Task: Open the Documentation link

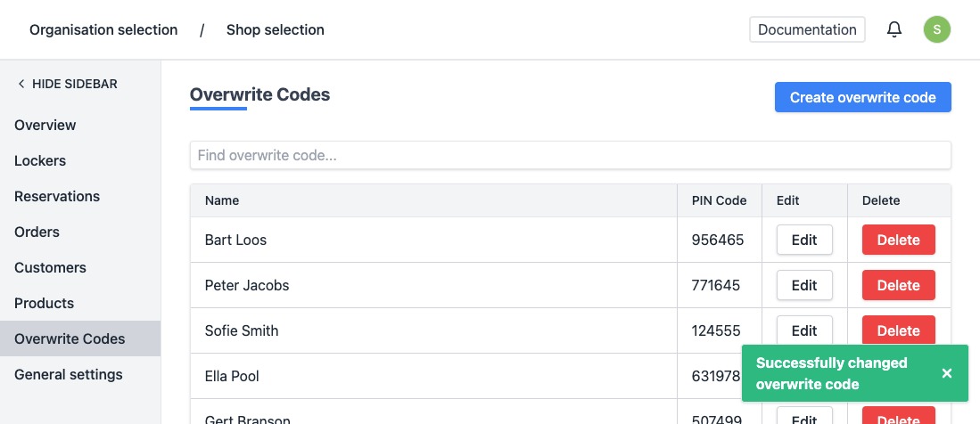Action: pos(807,29)
